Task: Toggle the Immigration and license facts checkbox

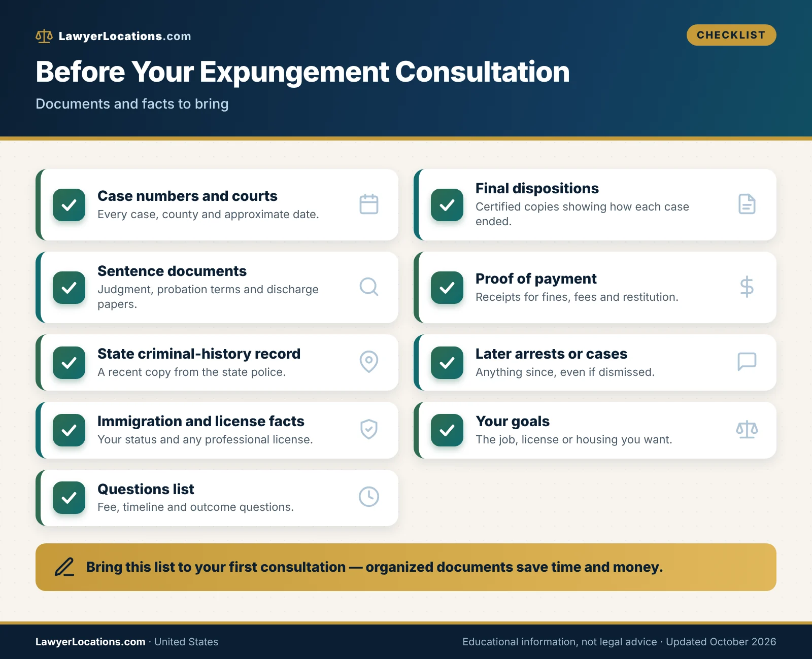Action: [69, 430]
